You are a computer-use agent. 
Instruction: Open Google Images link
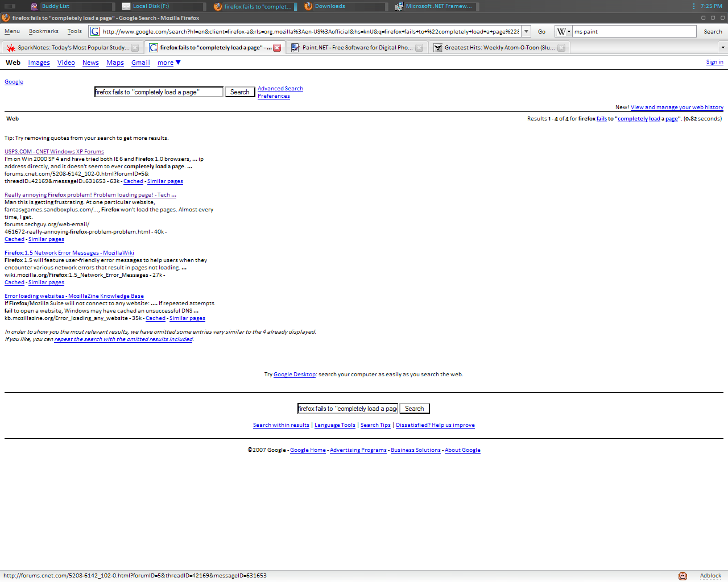click(x=39, y=63)
